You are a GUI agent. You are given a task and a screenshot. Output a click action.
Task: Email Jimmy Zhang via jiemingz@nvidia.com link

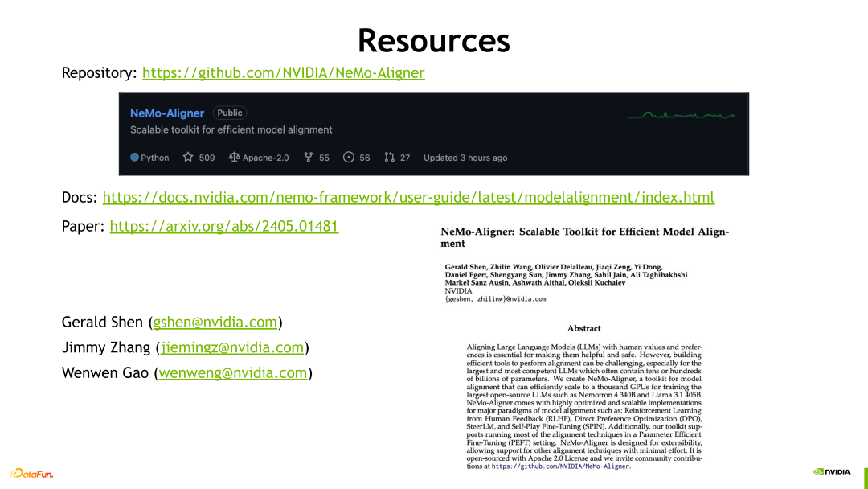232,347
